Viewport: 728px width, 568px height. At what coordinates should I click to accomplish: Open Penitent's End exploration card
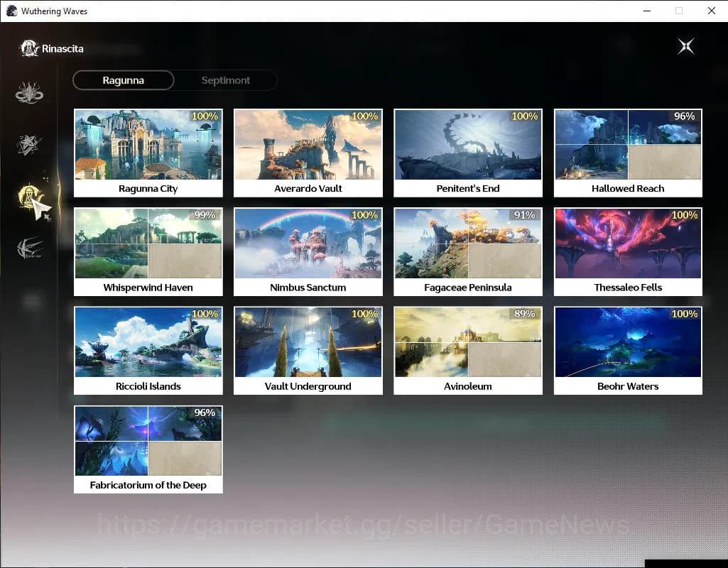(468, 153)
